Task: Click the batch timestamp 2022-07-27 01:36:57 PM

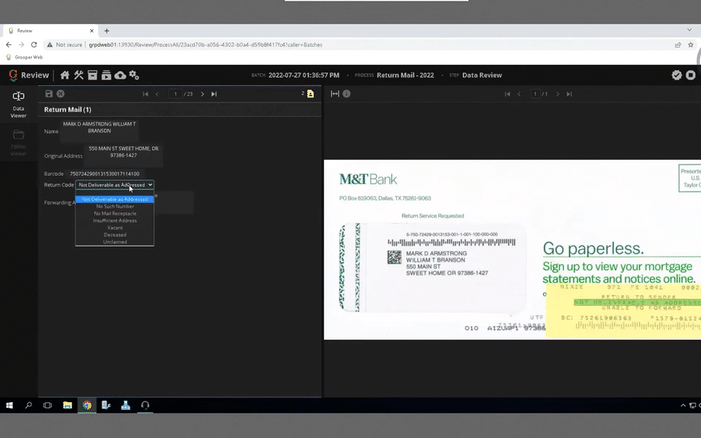Action: coord(304,75)
